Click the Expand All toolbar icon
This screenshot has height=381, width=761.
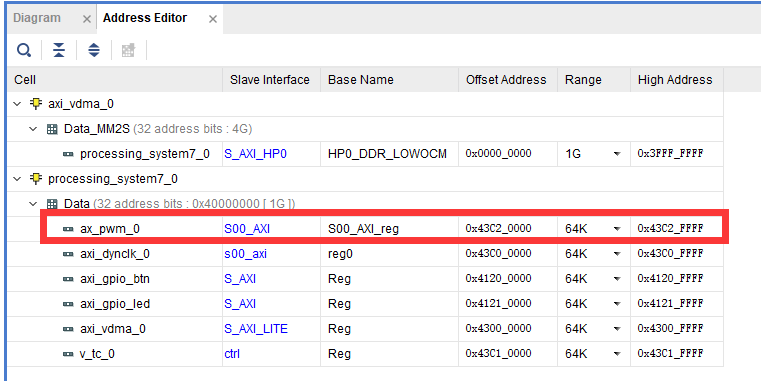tap(94, 50)
